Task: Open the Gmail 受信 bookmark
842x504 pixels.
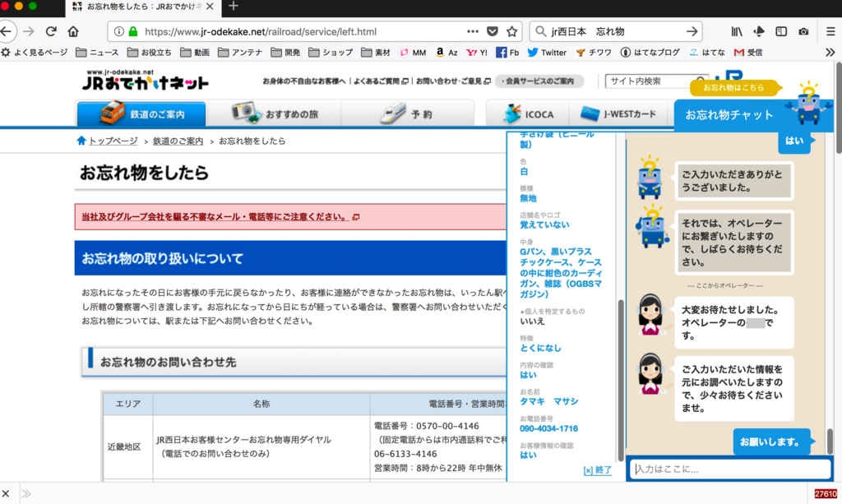Action: 748,52
